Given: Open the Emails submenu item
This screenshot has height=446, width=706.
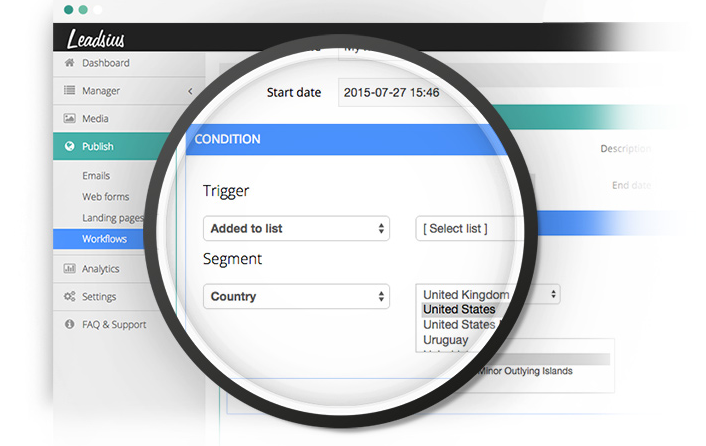Looking at the screenshot, I should coord(96,176).
